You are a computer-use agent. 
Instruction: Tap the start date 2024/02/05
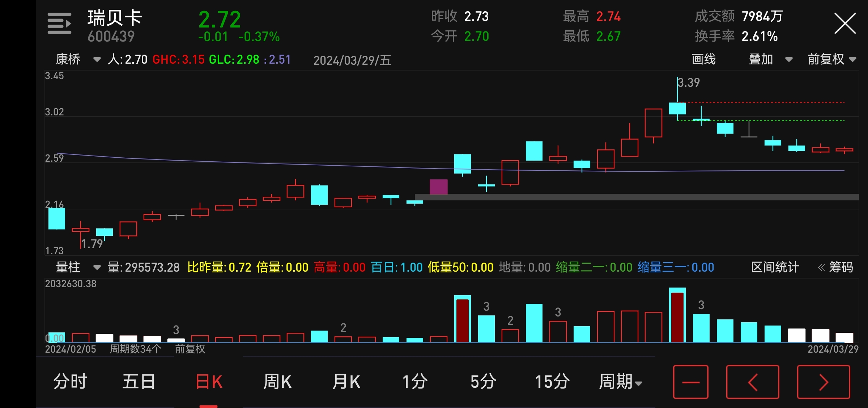(x=71, y=349)
